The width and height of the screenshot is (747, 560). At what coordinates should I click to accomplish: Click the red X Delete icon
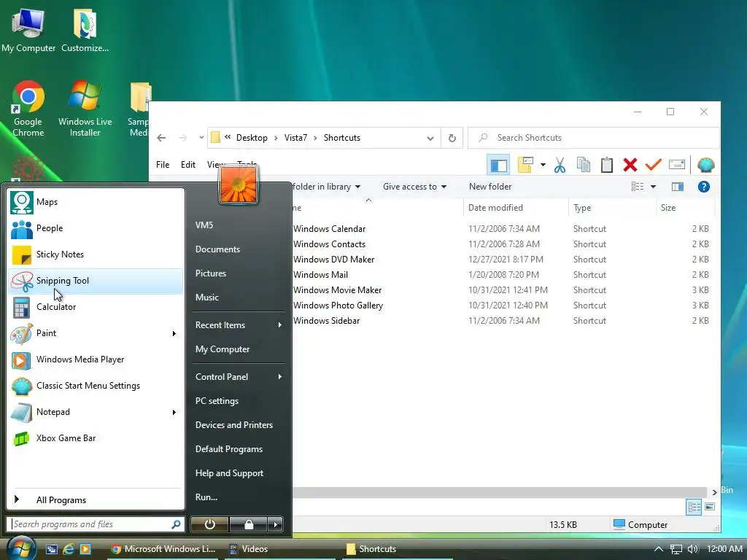point(630,166)
